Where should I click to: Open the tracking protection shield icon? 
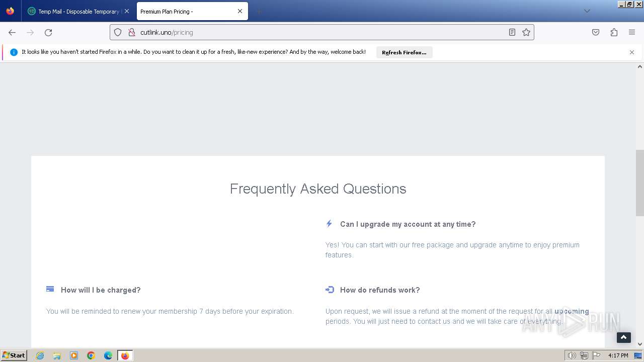pos(118,32)
